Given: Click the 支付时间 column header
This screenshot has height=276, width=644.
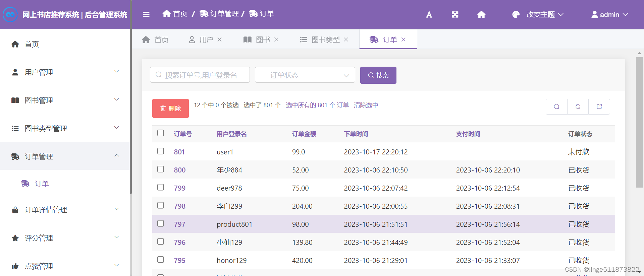Looking at the screenshot, I should click(x=468, y=134).
